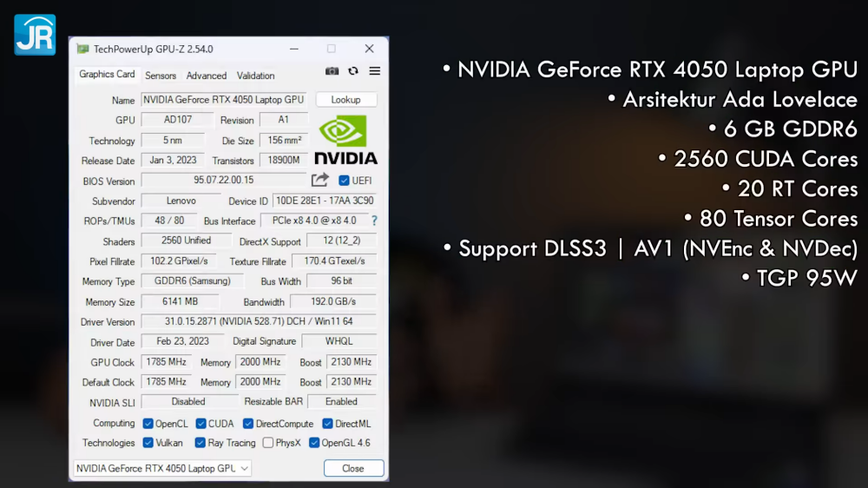Click the BIOS Version field

pos(223,181)
